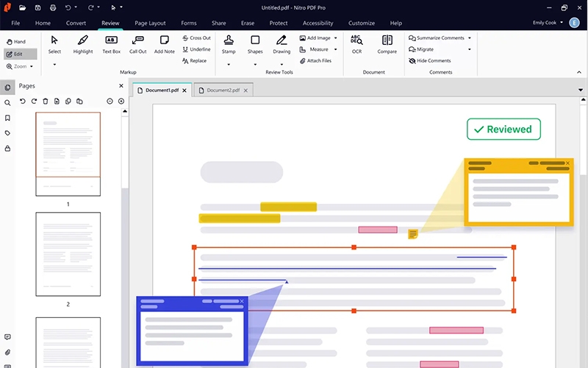Expand the Stamp dropdown arrow
588x368 pixels.
[229, 65]
